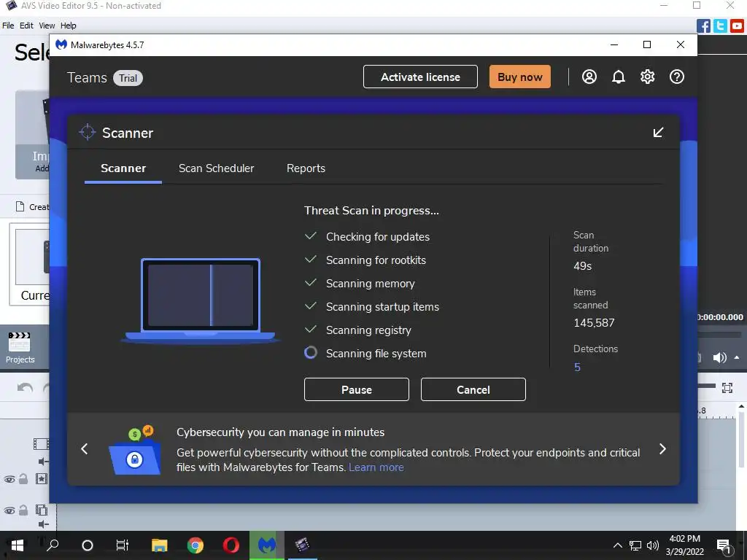Open Task View from the taskbar
747x560 pixels.
point(123,545)
